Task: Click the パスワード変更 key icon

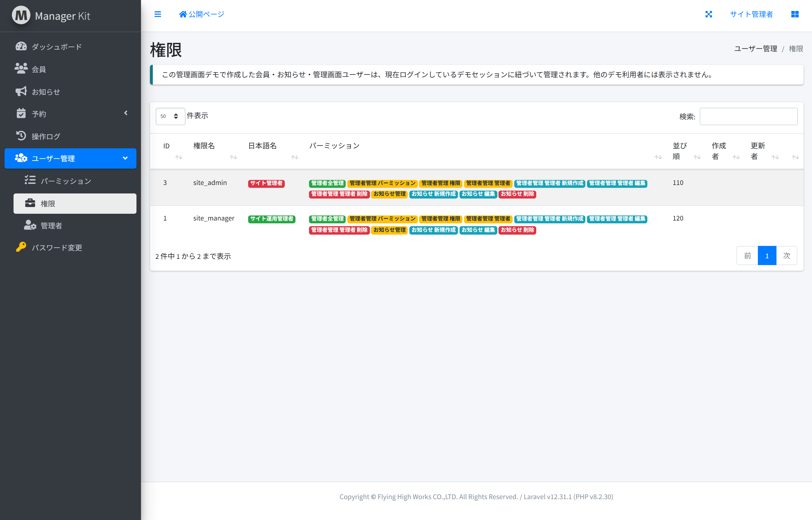Action: [21, 247]
